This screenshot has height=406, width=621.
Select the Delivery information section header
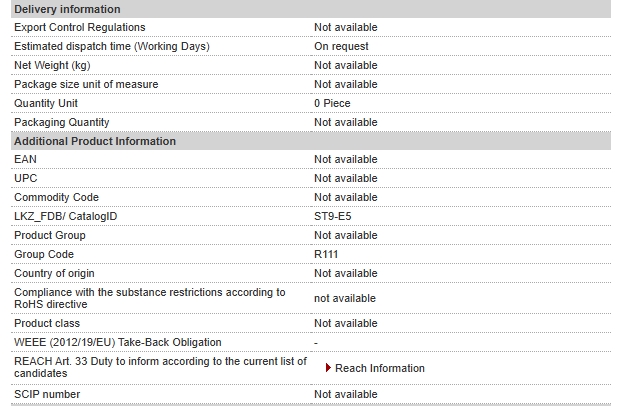point(311,9)
